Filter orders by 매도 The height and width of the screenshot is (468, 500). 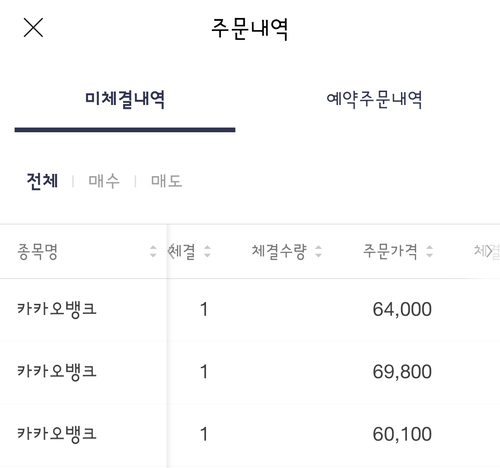[x=166, y=181]
